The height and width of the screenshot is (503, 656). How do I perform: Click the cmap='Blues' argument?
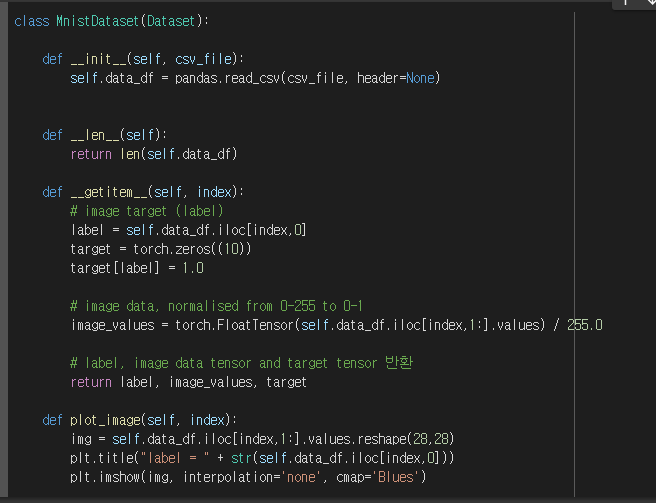click(x=378, y=477)
